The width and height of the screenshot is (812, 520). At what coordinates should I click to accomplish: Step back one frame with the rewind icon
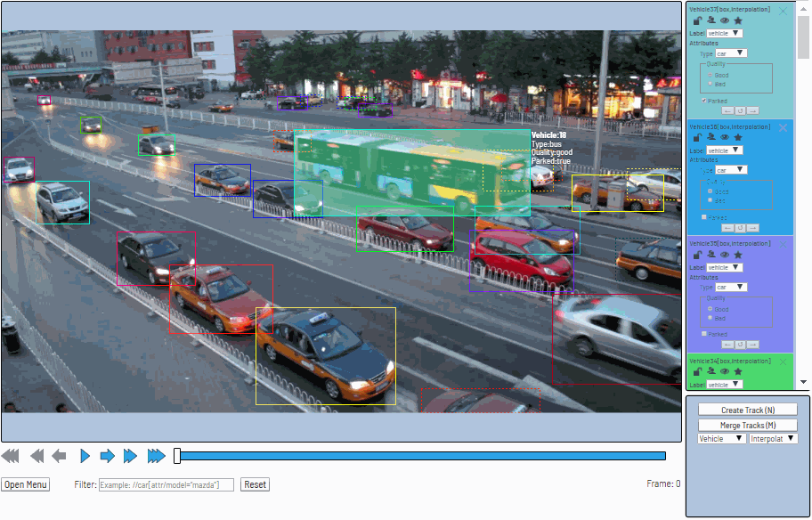pyautogui.click(x=59, y=456)
